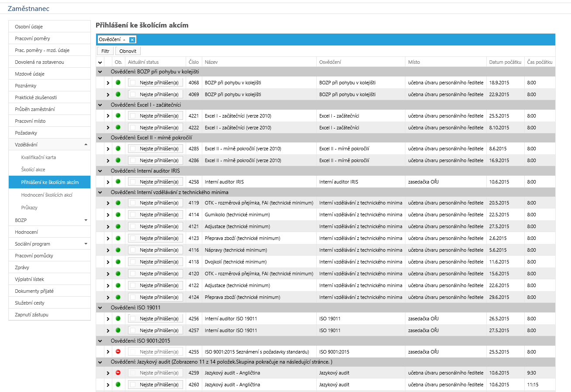
Task: Remove the Osvědčení grouping chip
Action: (x=132, y=40)
